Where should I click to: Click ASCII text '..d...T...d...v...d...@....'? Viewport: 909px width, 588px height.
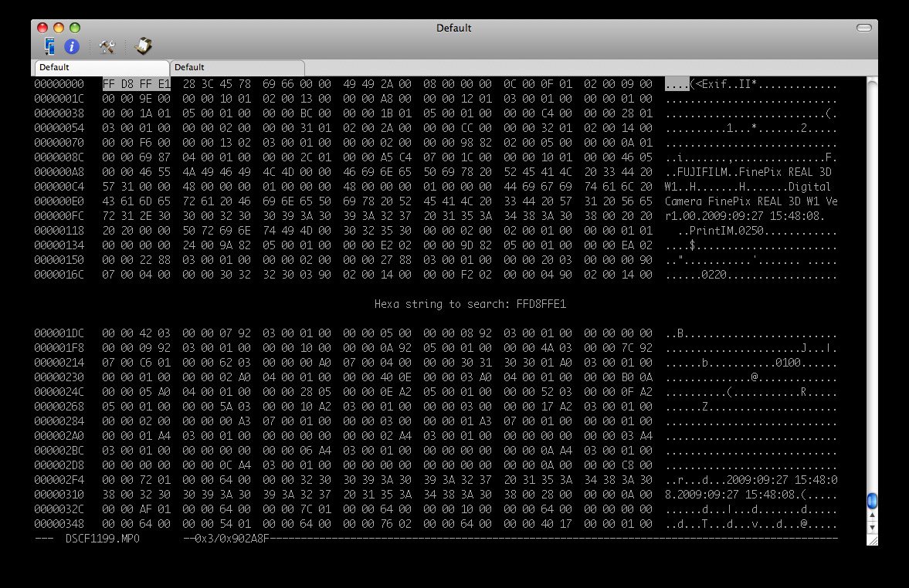pos(751,524)
